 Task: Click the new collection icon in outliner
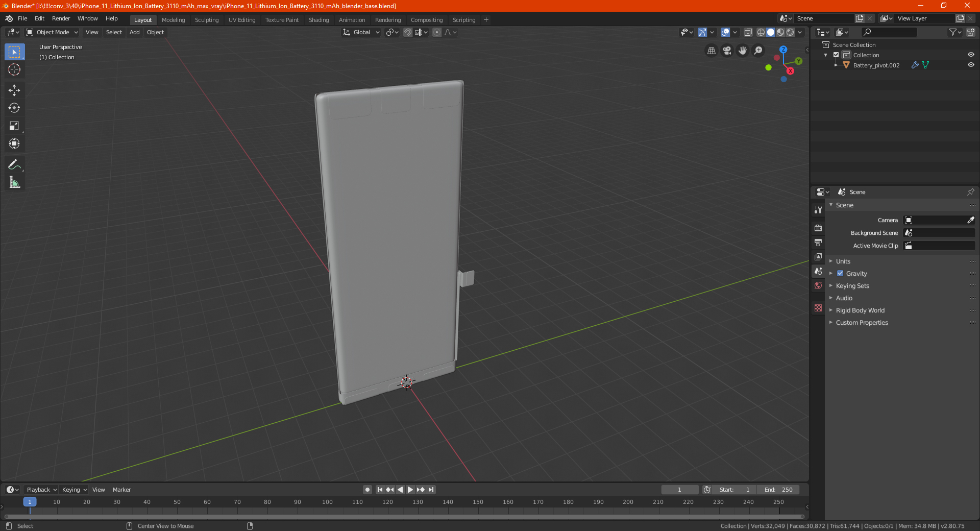(970, 32)
